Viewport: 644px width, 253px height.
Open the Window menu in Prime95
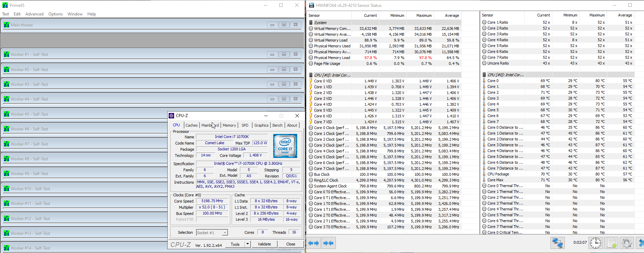75,14
